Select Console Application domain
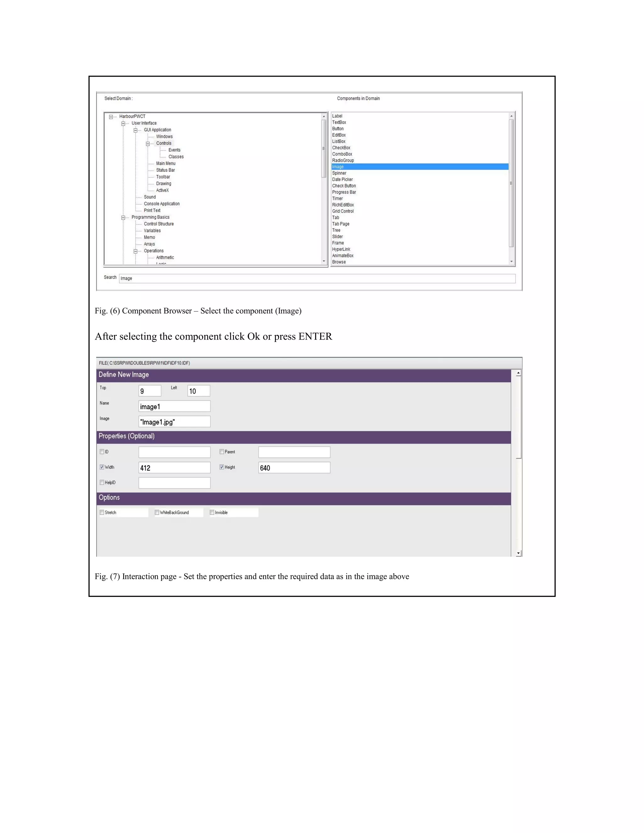The image size is (644, 833). tap(161, 204)
